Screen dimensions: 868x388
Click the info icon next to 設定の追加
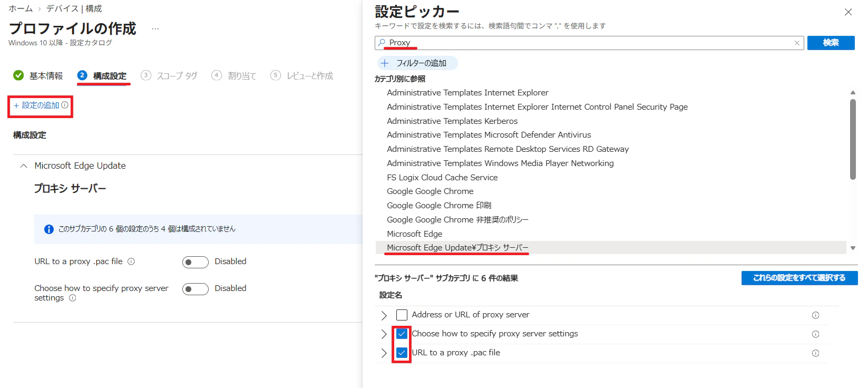[65, 105]
